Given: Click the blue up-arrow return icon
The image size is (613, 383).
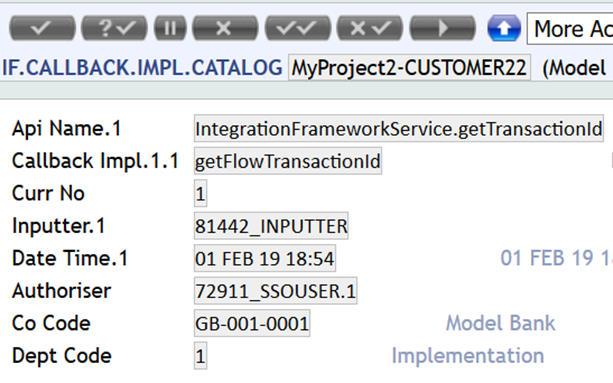Looking at the screenshot, I should 504,28.
